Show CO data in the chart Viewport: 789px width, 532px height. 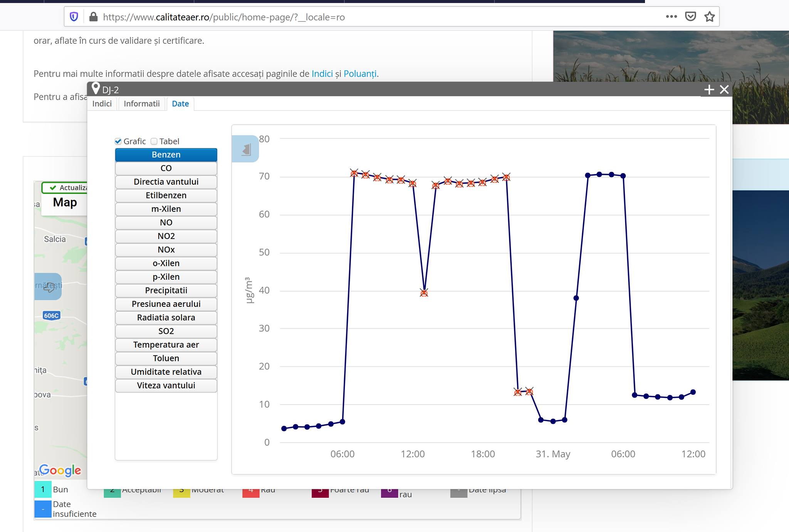pyautogui.click(x=166, y=168)
